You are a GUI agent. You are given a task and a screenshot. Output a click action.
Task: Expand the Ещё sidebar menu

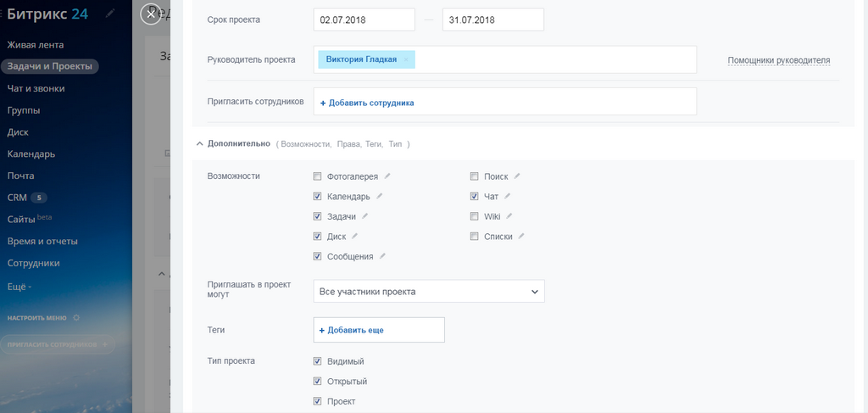pos(19,287)
